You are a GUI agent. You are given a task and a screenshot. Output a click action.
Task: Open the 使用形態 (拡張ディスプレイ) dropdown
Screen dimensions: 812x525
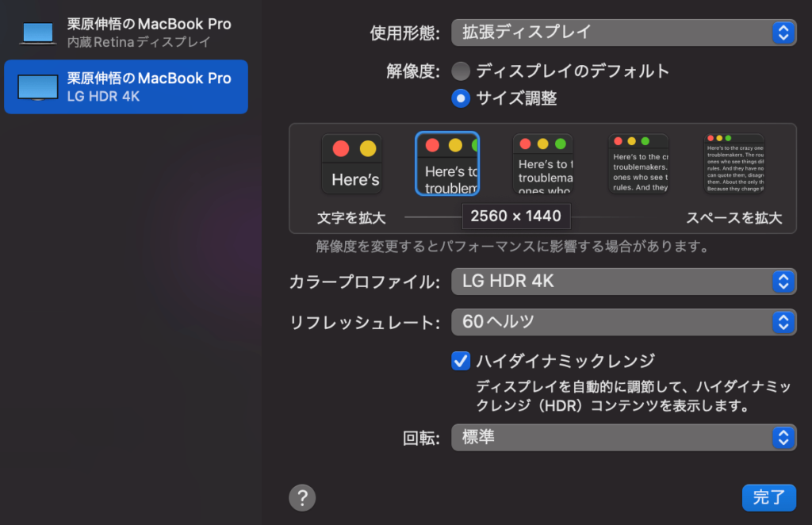click(623, 33)
